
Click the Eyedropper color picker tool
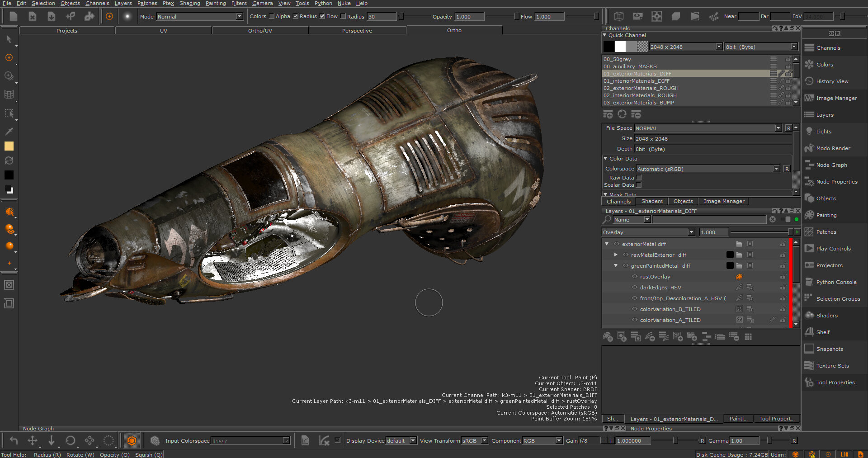(x=9, y=131)
